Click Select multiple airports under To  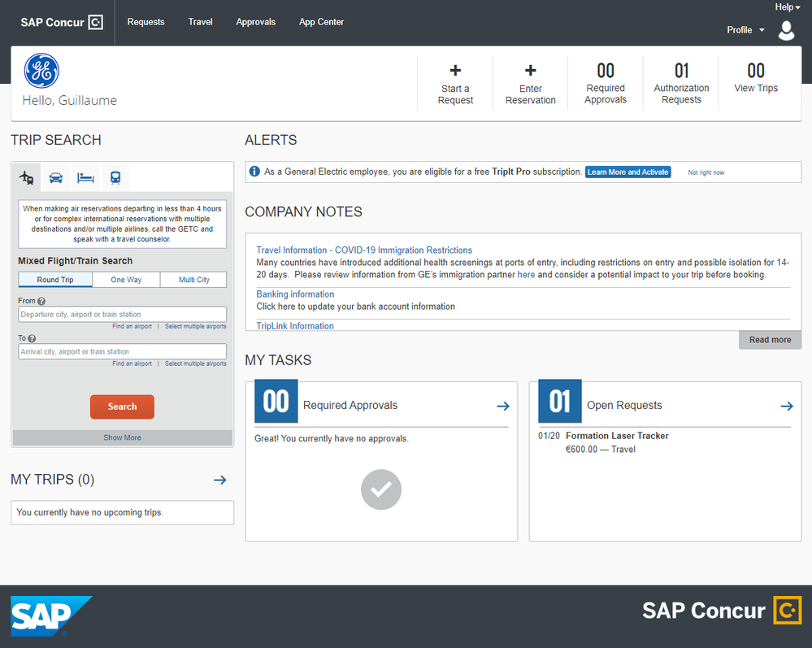pos(195,363)
